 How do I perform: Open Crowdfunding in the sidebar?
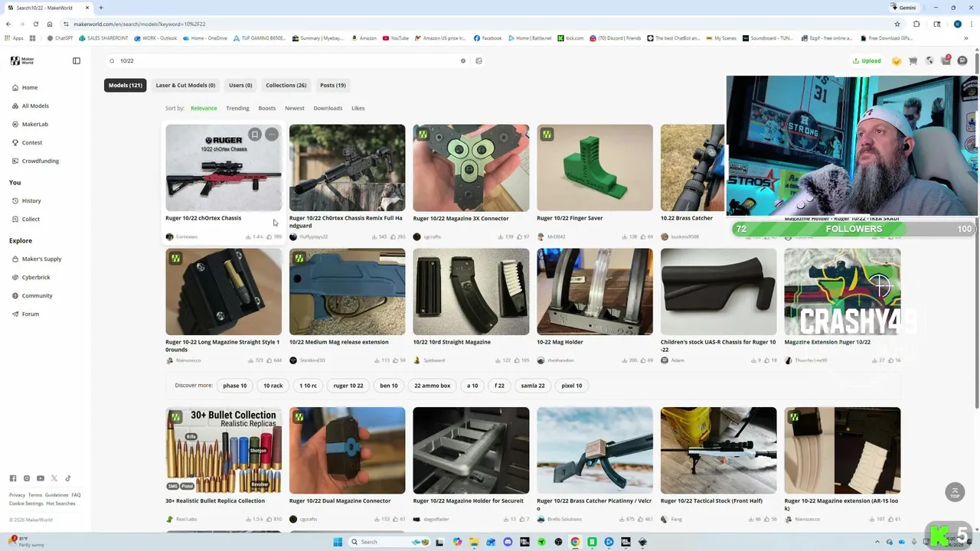point(41,161)
